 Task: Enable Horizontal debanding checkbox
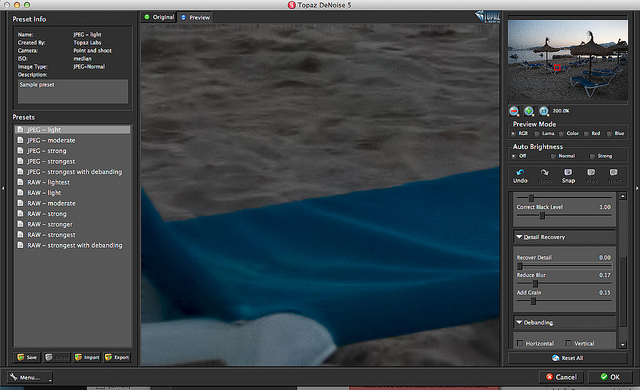(520, 343)
